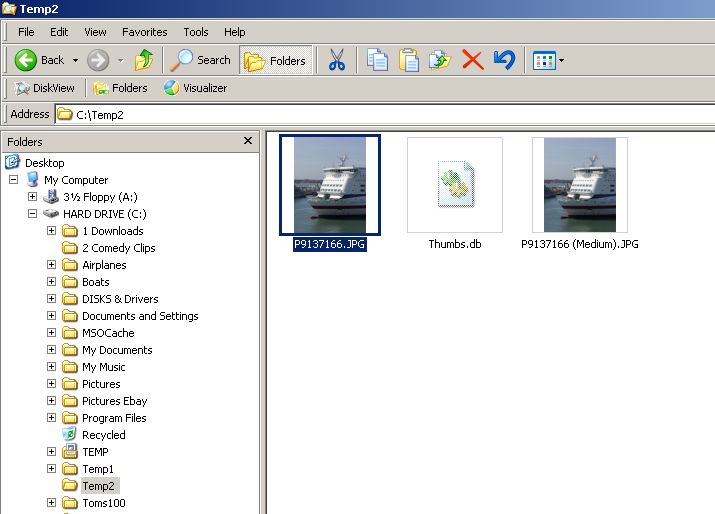Click the Cut scissors icon
Image resolution: width=715 pixels, height=514 pixels.
336,60
